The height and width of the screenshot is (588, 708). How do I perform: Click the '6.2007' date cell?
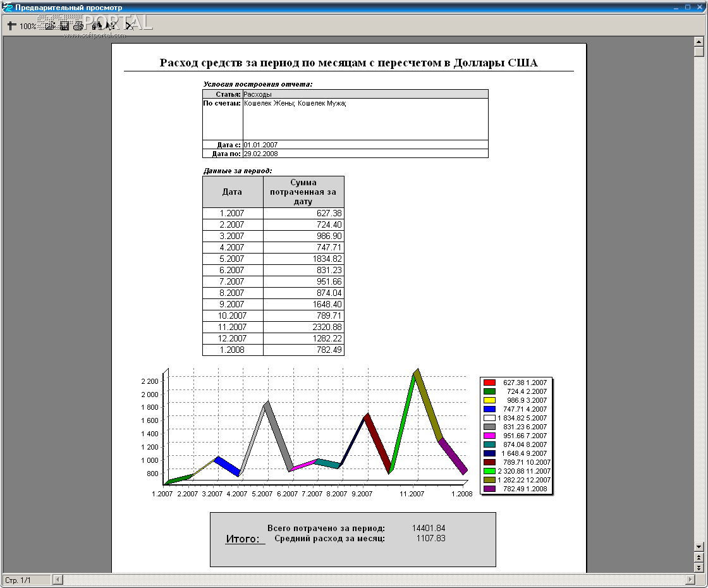pos(233,270)
